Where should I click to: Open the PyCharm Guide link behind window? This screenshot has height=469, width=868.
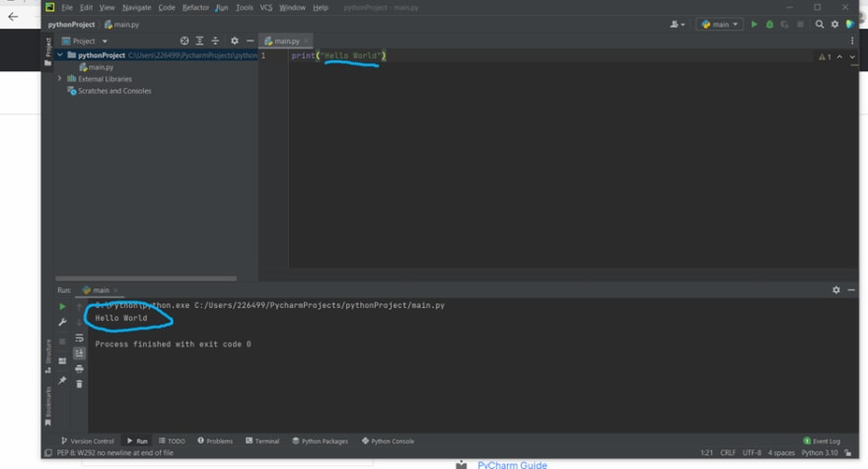pos(512,465)
